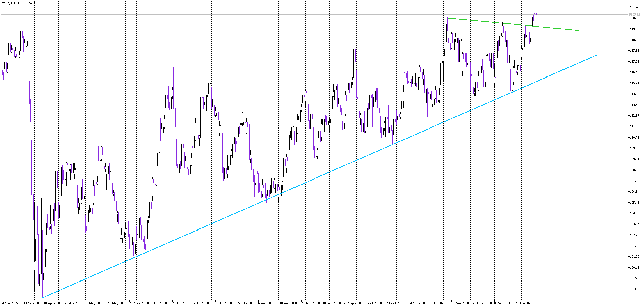Click the 117.02 price axis label
644x307 pixels.
point(634,62)
